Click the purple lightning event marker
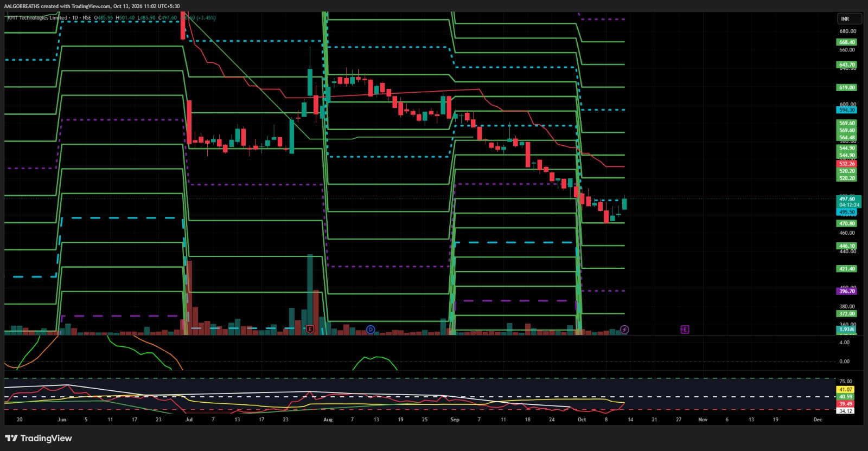868x451 pixels. point(624,329)
